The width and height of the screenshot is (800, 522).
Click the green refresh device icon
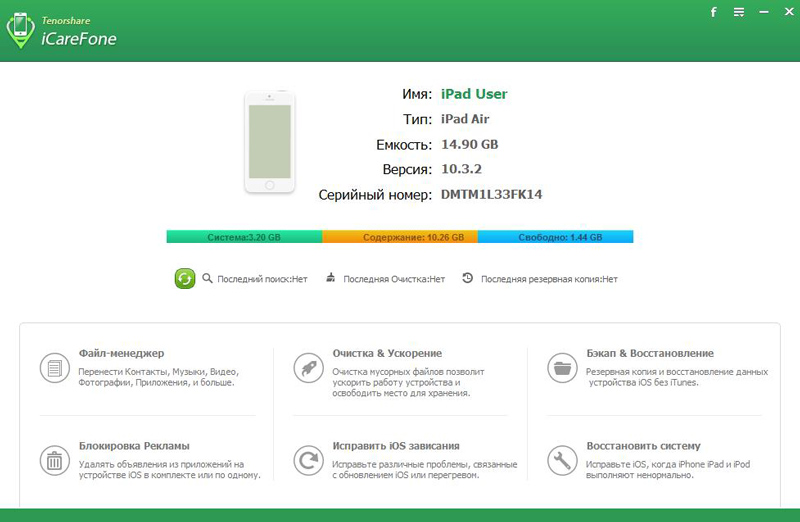[185, 279]
